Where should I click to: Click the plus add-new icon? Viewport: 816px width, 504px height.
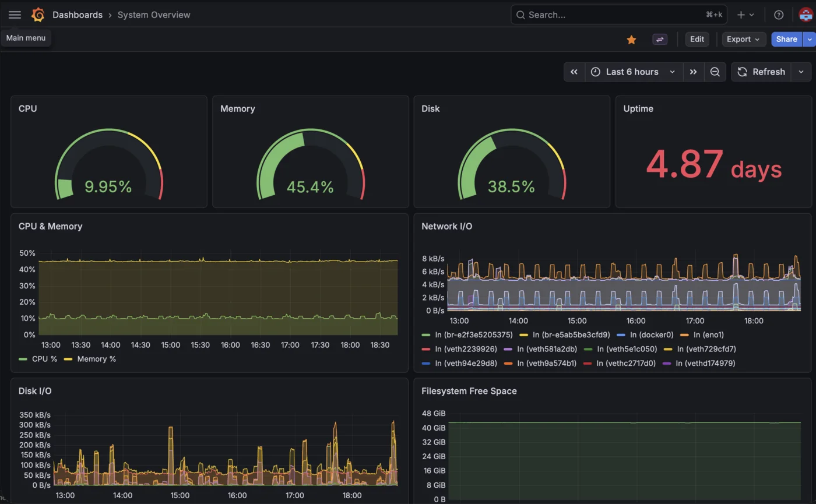tap(745, 15)
